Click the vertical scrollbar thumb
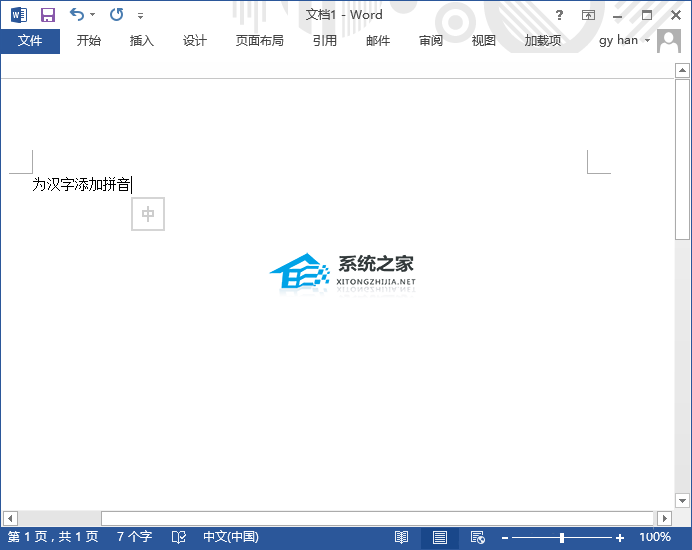The image size is (692, 550). tap(682, 159)
